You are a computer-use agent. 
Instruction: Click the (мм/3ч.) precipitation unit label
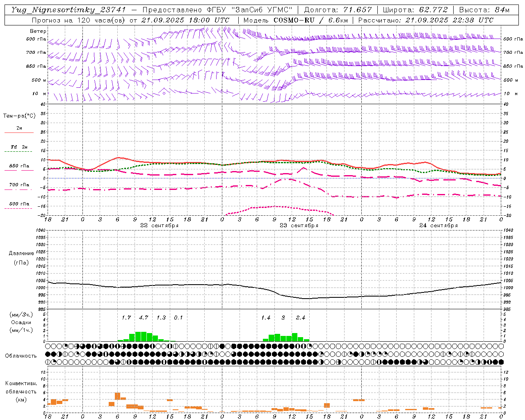pyautogui.click(x=21, y=315)
